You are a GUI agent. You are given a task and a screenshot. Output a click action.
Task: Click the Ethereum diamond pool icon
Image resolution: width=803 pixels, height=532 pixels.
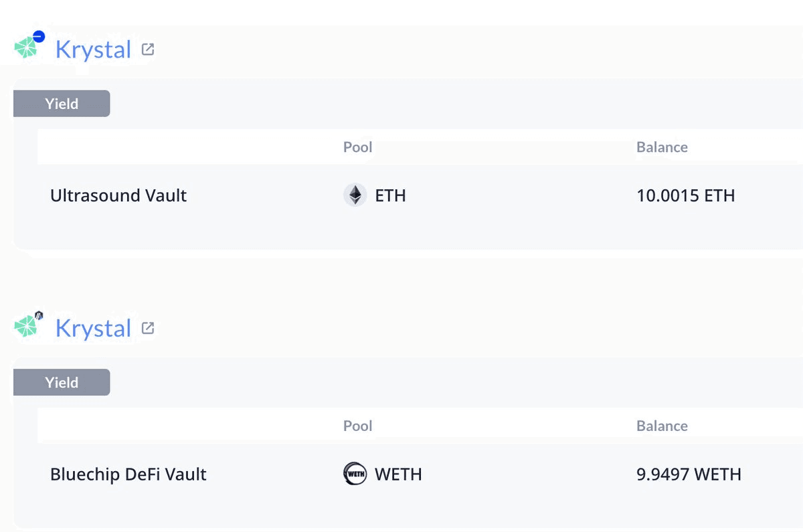pyautogui.click(x=355, y=195)
